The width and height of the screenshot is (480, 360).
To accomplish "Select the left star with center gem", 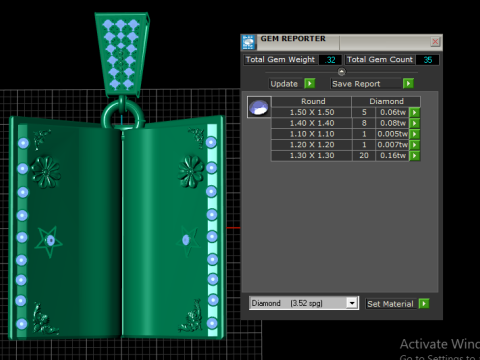I will pos(49,241).
